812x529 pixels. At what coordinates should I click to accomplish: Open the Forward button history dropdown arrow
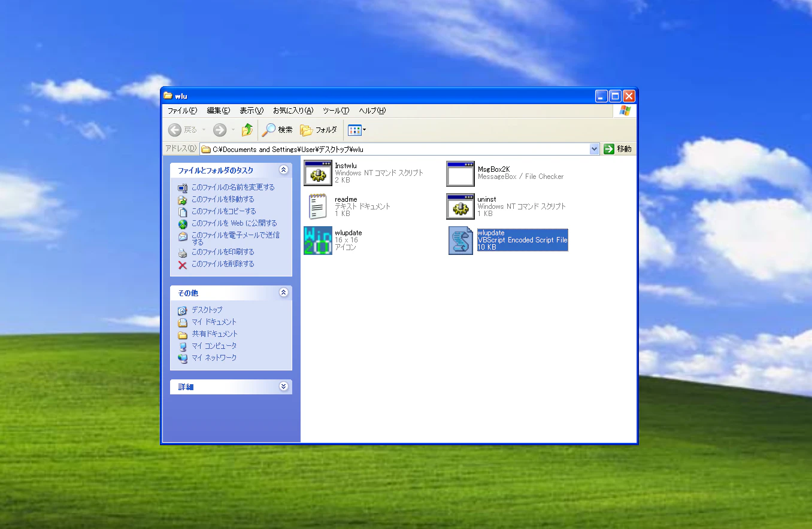coord(233,130)
